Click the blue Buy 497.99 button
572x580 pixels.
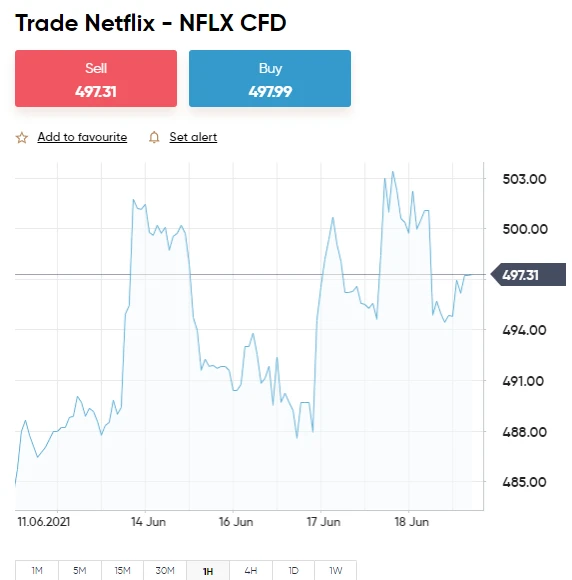[270, 78]
